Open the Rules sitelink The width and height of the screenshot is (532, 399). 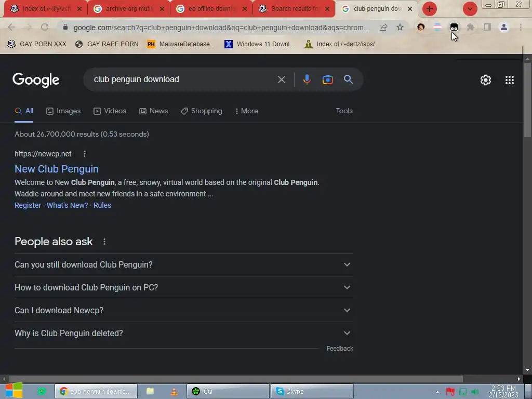coord(102,205)
